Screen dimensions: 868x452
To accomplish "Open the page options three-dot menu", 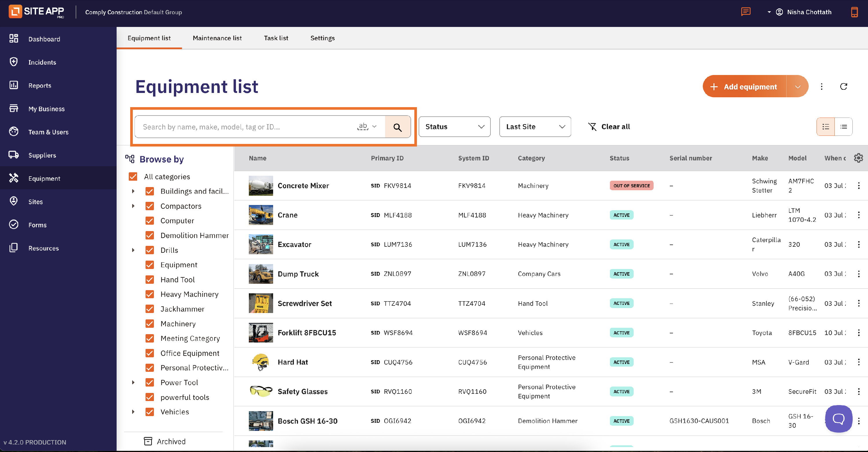I will pyautogui.click(x=821, y=87).
